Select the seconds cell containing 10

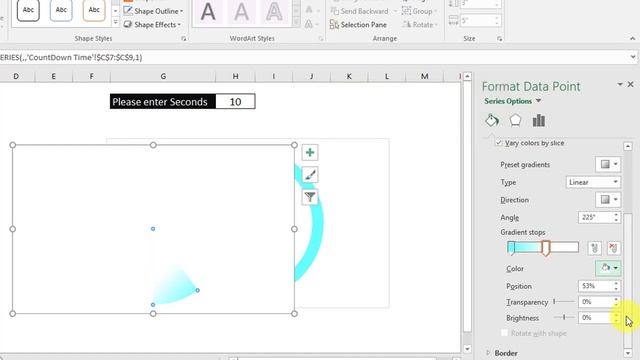click(236, 102)
